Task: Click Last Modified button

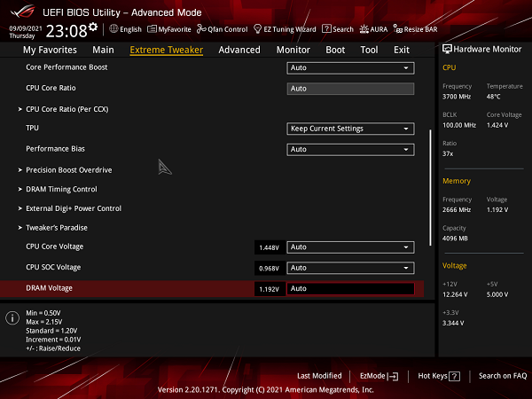Action: pos(319,376)
